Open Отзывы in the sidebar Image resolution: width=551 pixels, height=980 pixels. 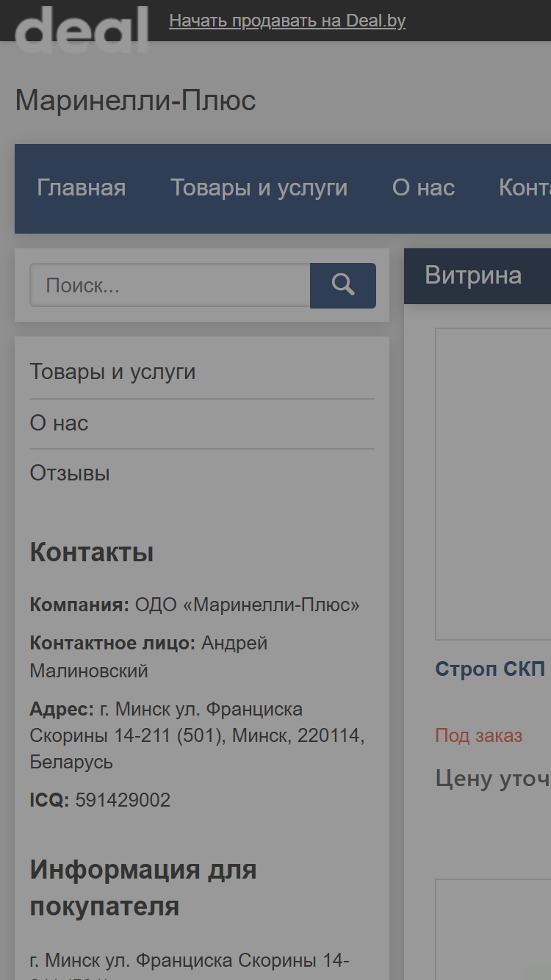tap(70, 473)
